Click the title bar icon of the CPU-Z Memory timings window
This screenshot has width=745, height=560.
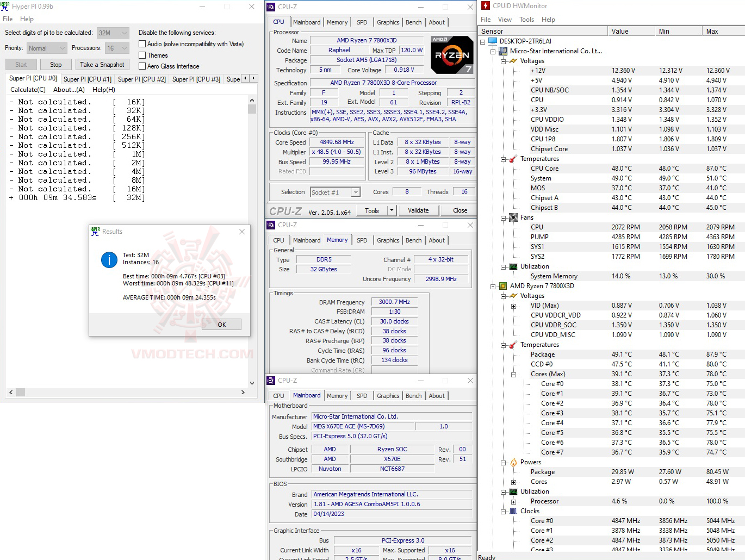[271, 225]
